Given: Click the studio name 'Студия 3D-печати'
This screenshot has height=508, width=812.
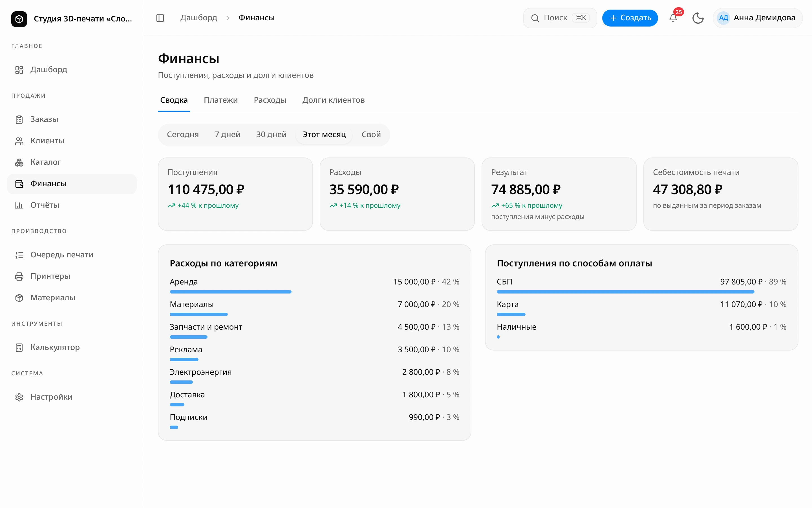Looking at the screenshot, I should 83,19.
